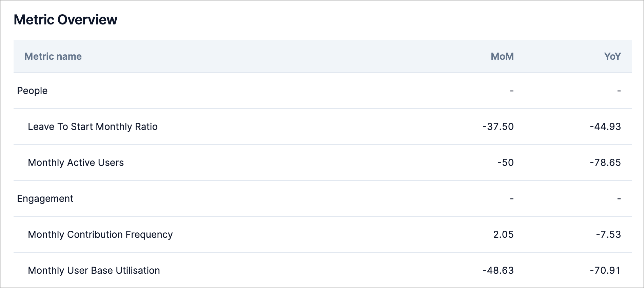
Task: Click the -7.53 YoY value
Action: pos(608,234)
